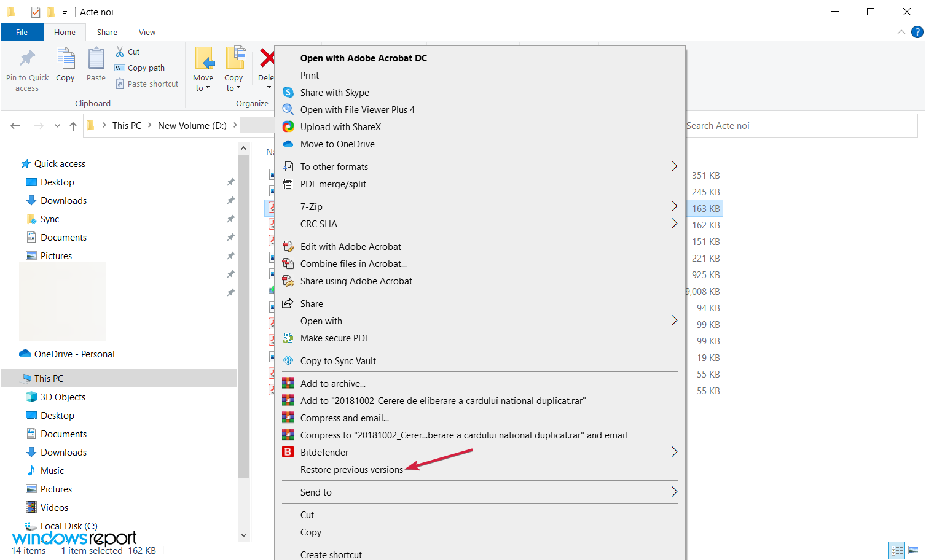The width and height of the screenshot is (926, 560).
Task: Switch to the View ribbon tab
Action: 147,33
